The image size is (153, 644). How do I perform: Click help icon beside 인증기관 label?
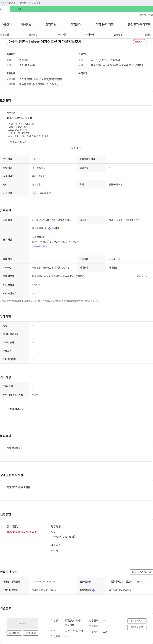(x=90, y=581)
